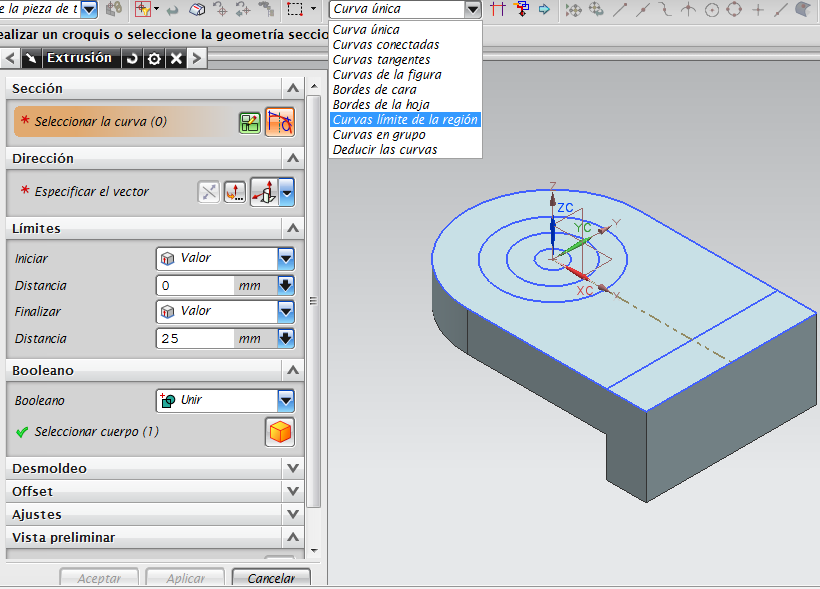820x589 pixels.
Task: Select the rectangle marquee selection icon in toolbar
Action: click(x=292, y=9)
